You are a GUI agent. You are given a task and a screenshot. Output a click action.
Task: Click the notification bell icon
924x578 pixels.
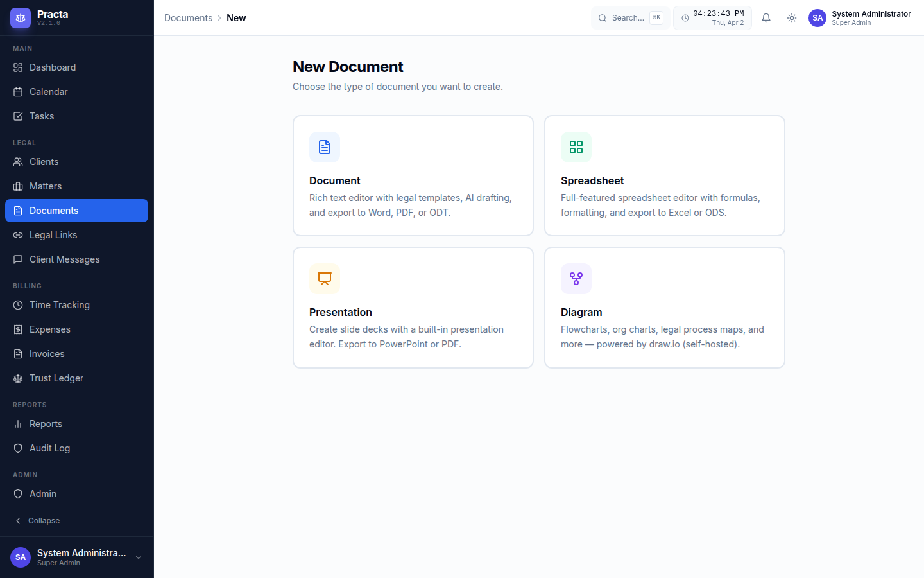766,18
